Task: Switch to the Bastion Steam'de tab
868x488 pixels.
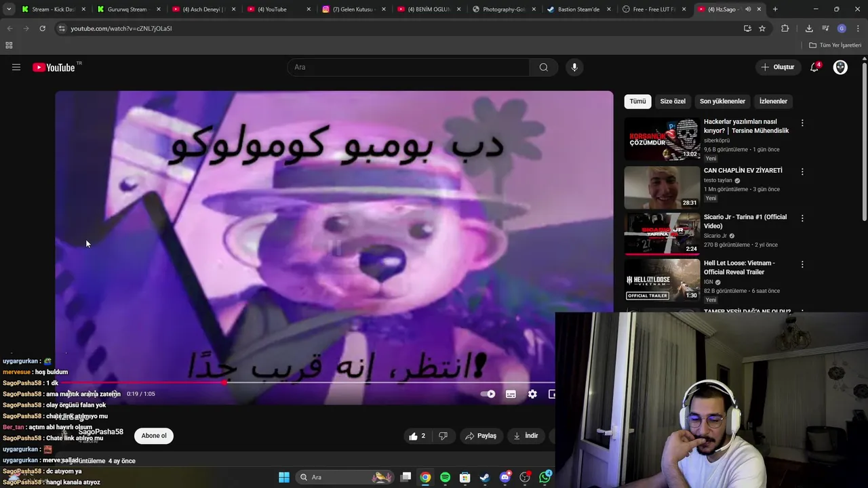Action: (x=578, y=9)
